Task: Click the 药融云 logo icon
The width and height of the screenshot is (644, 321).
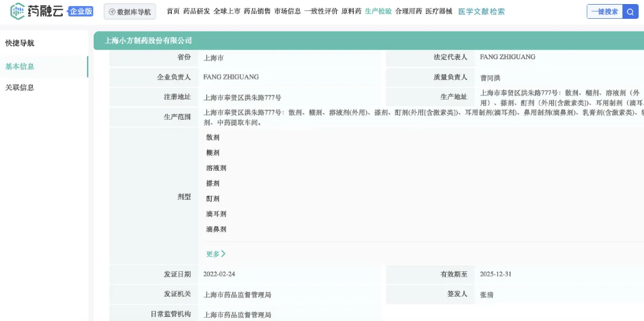Action: tap(18, 11)
